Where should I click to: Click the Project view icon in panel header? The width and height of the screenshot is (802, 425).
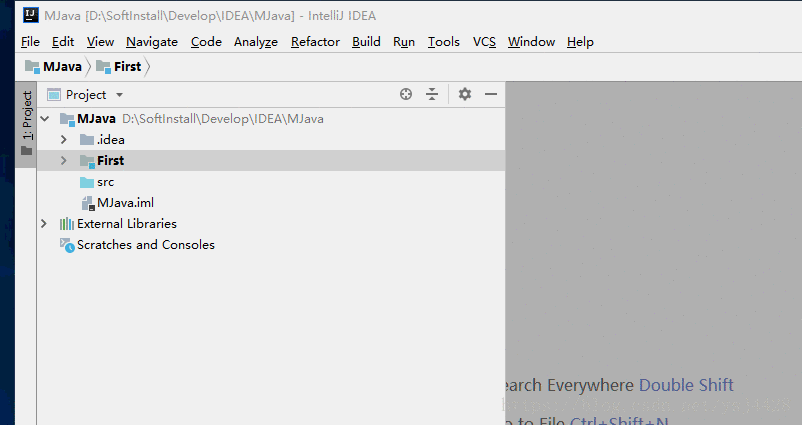[x=54, y=95]
